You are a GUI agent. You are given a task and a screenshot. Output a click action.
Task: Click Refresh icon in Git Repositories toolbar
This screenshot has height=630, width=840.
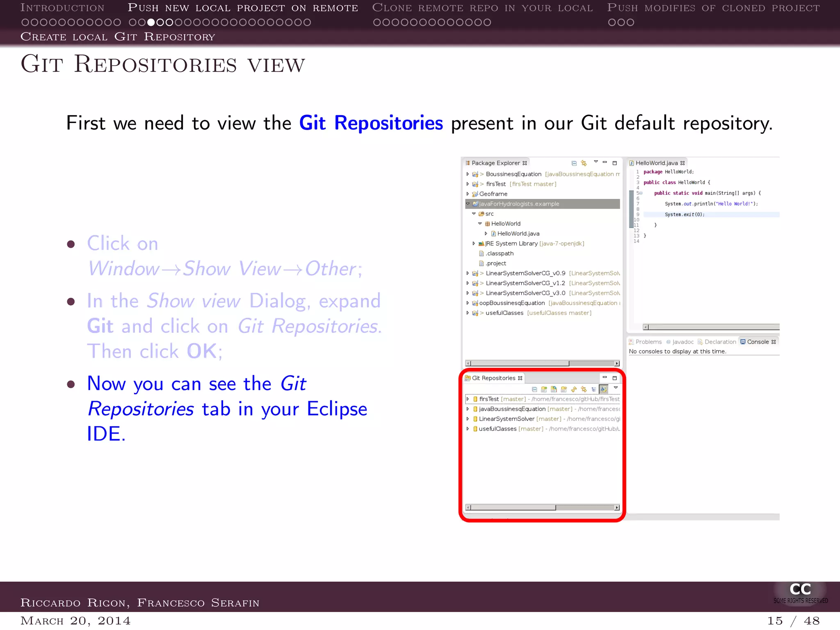[574, 389]
